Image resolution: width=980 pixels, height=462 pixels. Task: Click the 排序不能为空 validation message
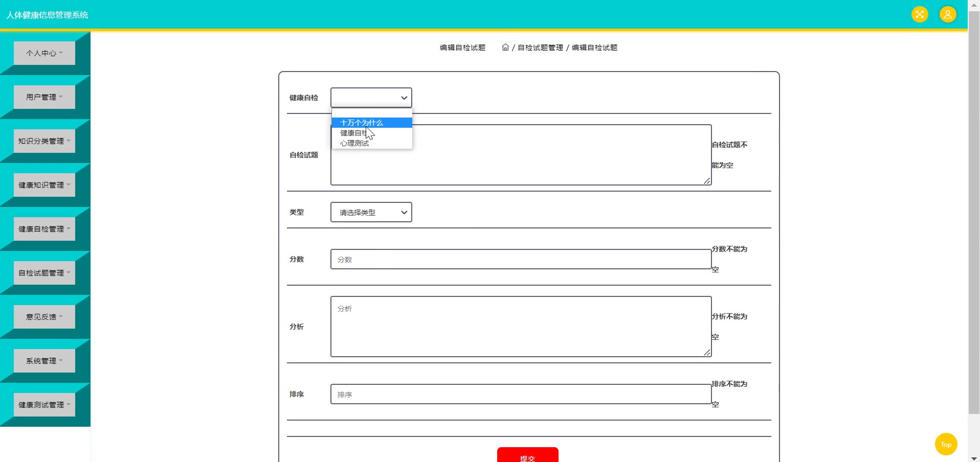pos(730,394)
